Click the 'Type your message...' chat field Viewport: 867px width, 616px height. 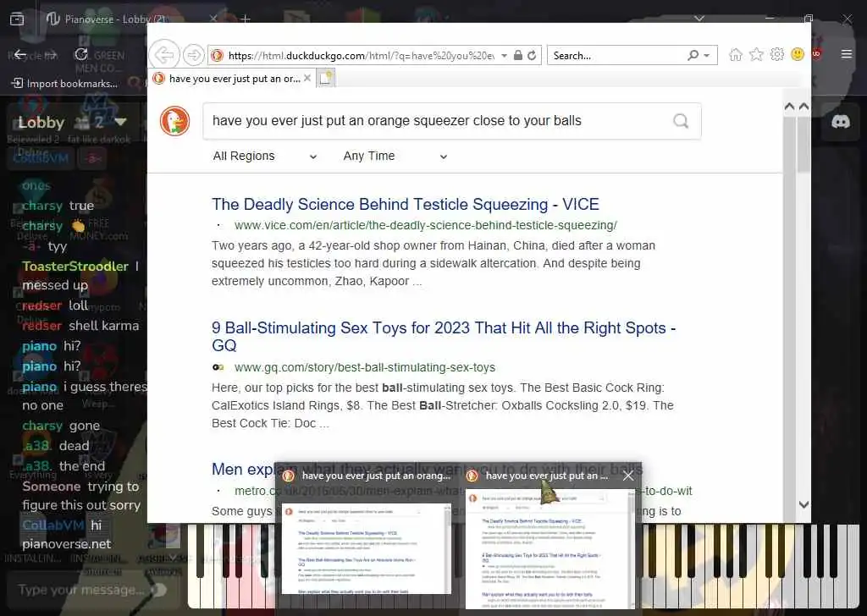pos(81,590)
